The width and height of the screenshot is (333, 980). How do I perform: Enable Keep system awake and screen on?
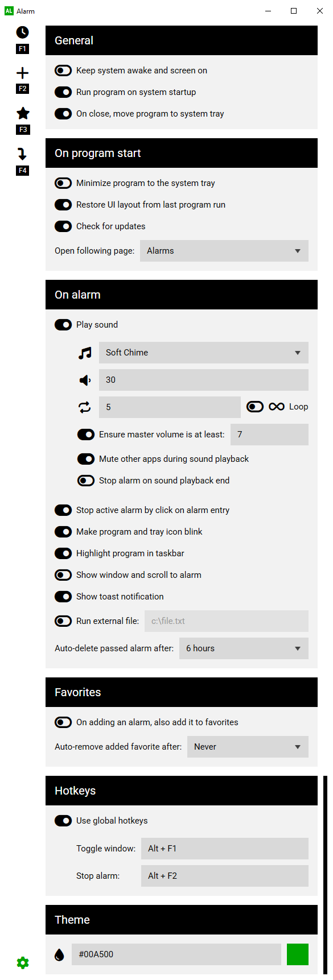pos(63,71)
